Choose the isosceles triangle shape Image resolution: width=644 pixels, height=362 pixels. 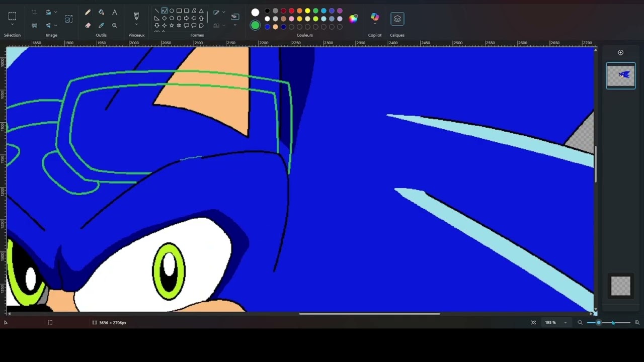[201, 11]
